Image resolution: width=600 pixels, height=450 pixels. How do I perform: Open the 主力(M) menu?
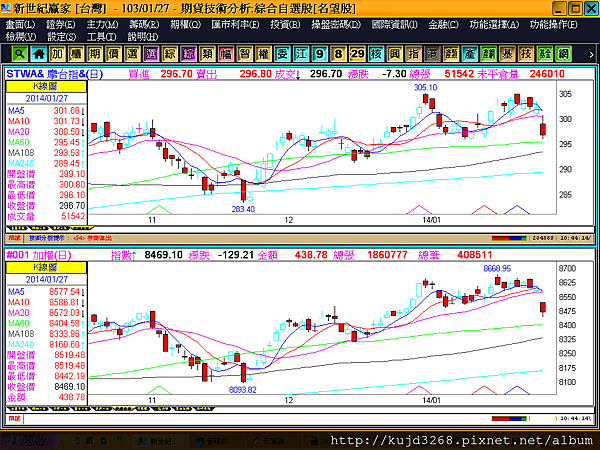point(102,25)
